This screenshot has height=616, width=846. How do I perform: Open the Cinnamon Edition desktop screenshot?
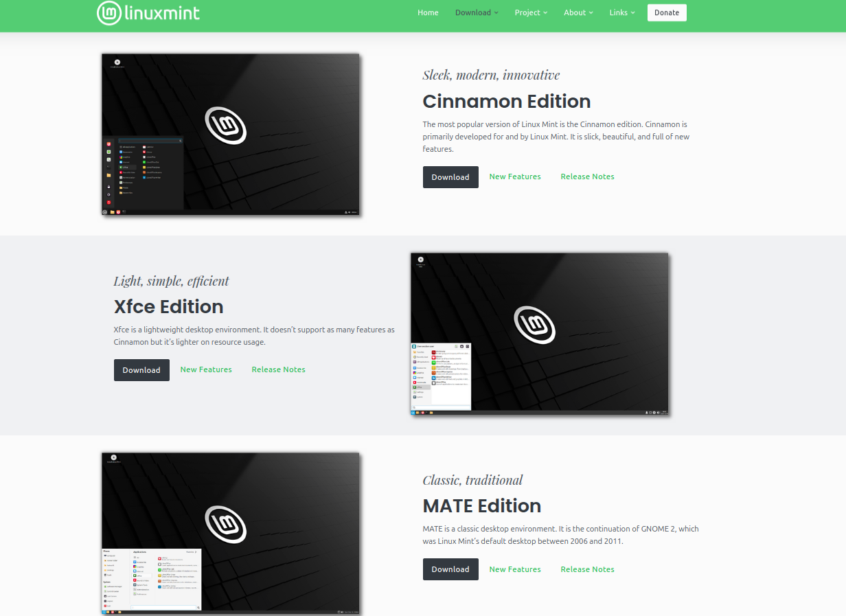coord(231,135)
